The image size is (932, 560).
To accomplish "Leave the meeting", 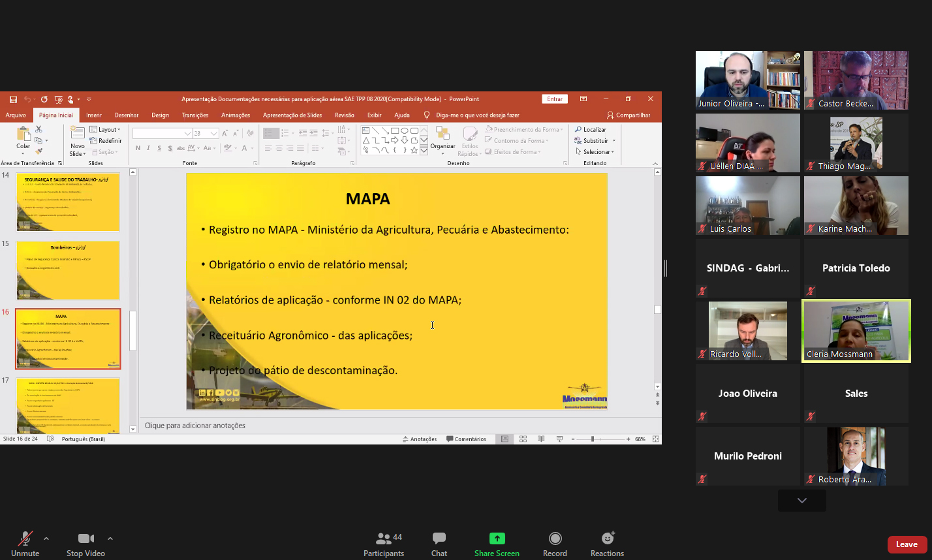I will (x=906, y=544).
